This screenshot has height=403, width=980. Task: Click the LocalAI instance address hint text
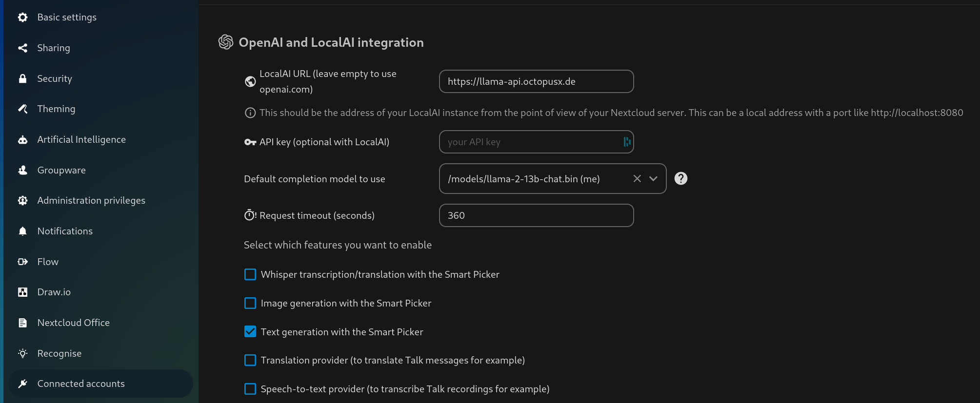tap(611, 113)
